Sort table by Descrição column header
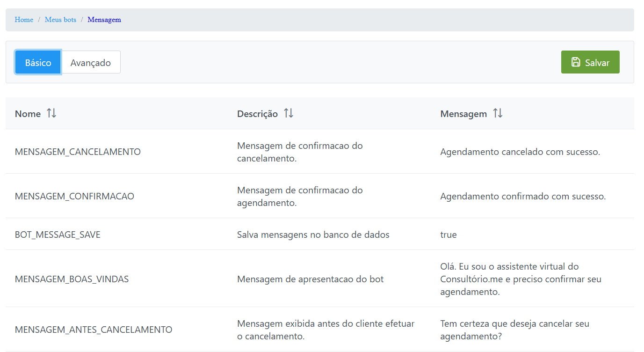The width and height of the screenshot is (644, 352). tap(257, 114)
